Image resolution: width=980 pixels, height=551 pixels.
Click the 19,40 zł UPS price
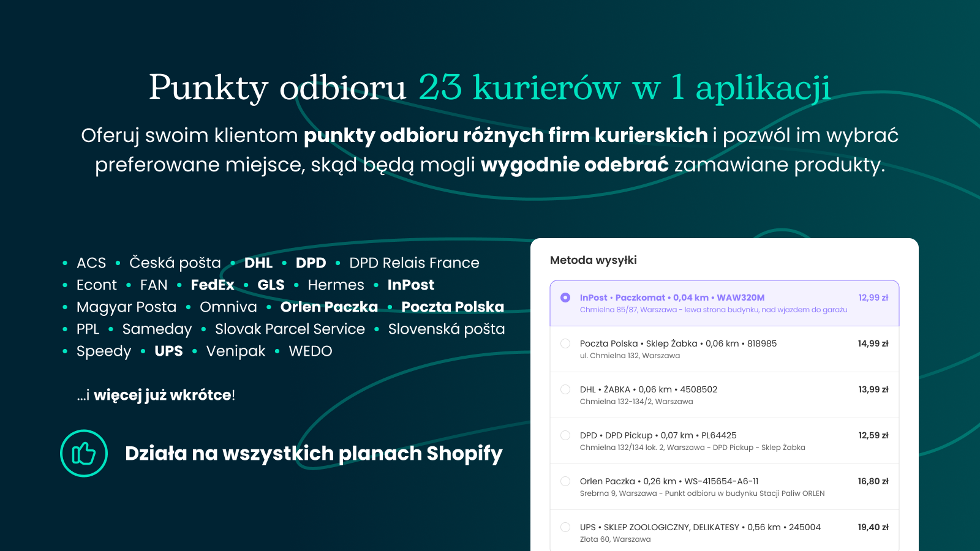tap(873, 527)
